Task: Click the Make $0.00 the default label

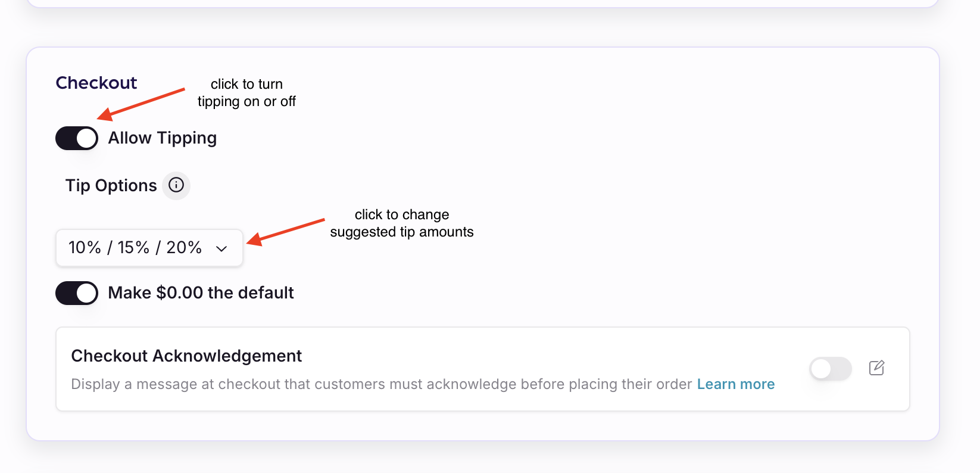Action: [201, 293]
